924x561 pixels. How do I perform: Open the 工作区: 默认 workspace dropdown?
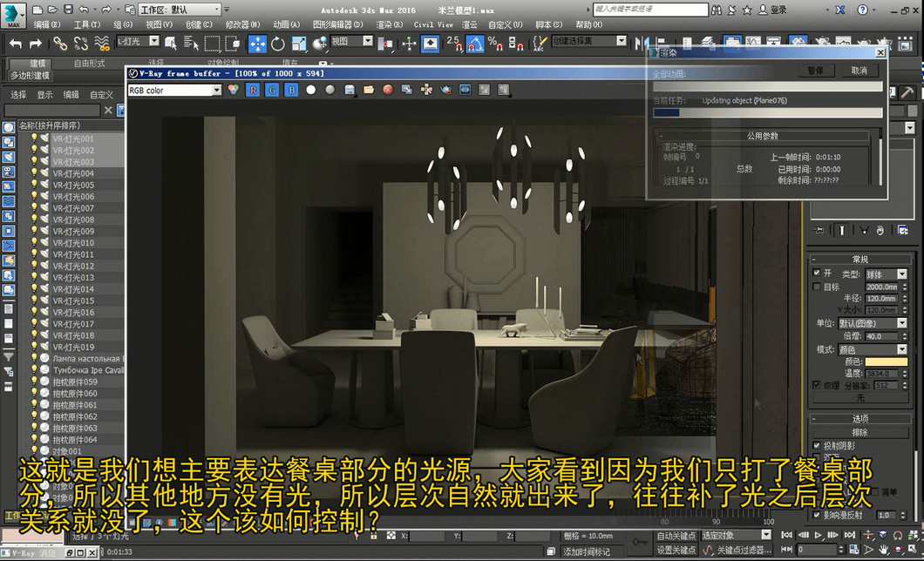click(180, 10)
